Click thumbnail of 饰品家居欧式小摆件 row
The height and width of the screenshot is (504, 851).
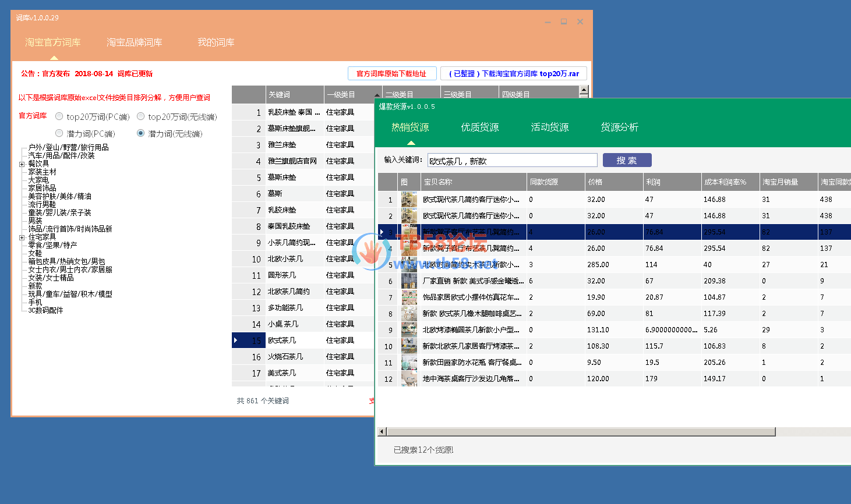(409, 297)
